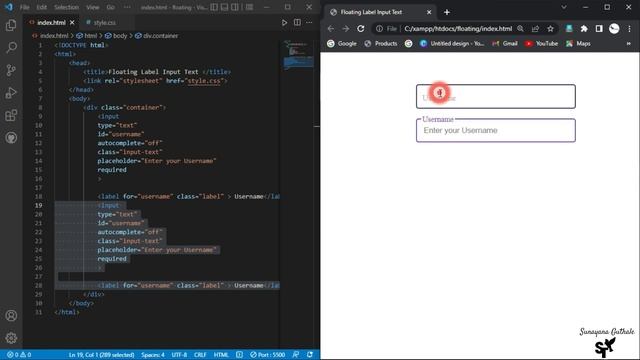The height and width of the screenshot is (360, 640).
Task: Open the Chrome Extensions puzzle icon
Action: click(584, 29)
